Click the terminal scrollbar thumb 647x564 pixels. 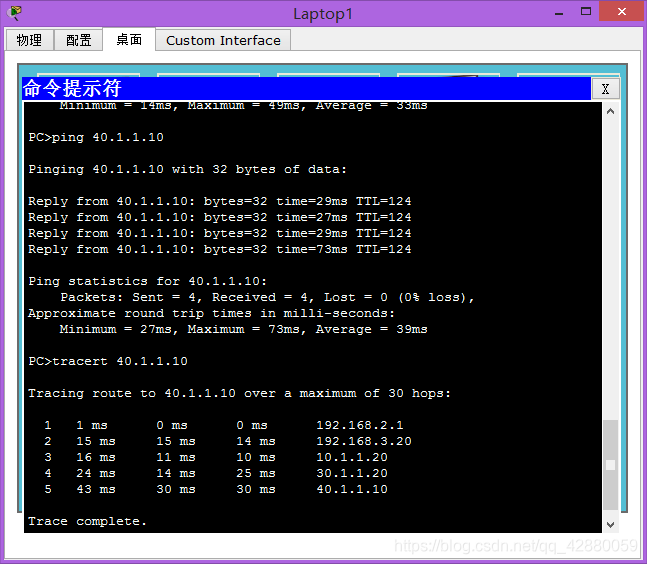[610, 465]
